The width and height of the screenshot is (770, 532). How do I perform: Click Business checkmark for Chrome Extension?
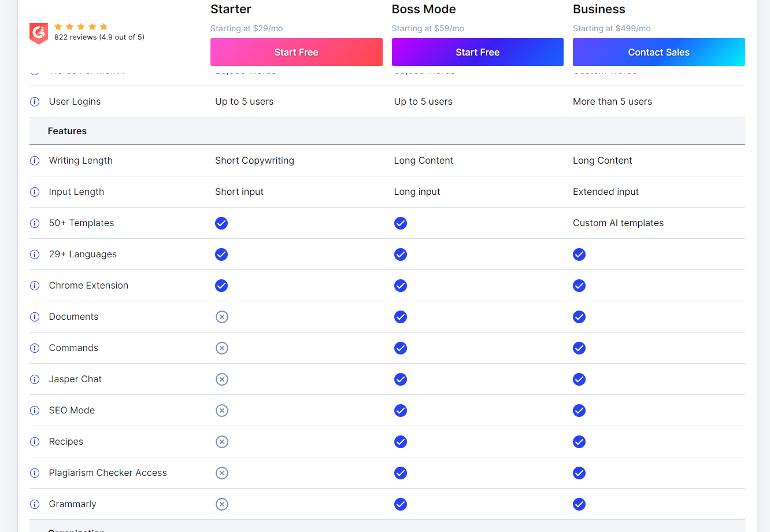click(579, 286)
